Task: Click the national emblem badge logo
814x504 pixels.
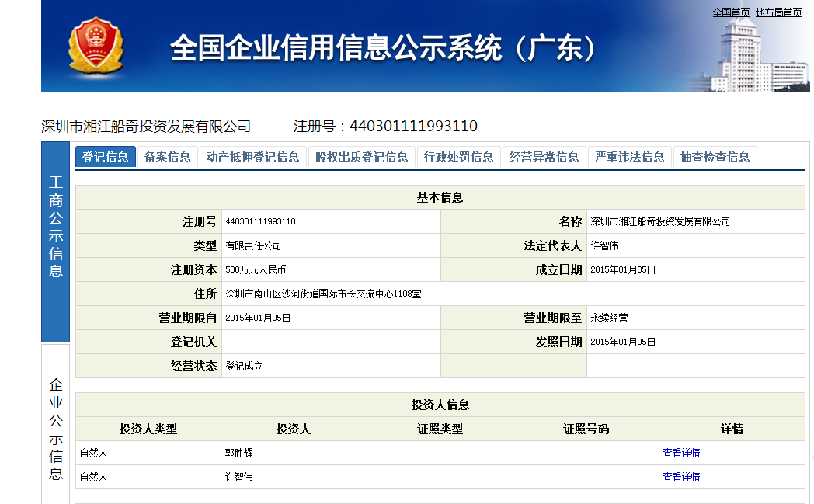Action: click(96, 46)
